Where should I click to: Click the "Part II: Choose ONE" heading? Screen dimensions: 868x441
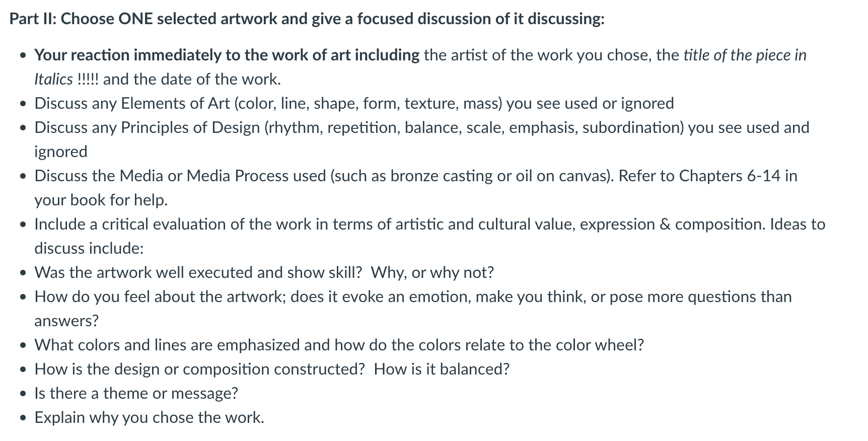[307, 19]
